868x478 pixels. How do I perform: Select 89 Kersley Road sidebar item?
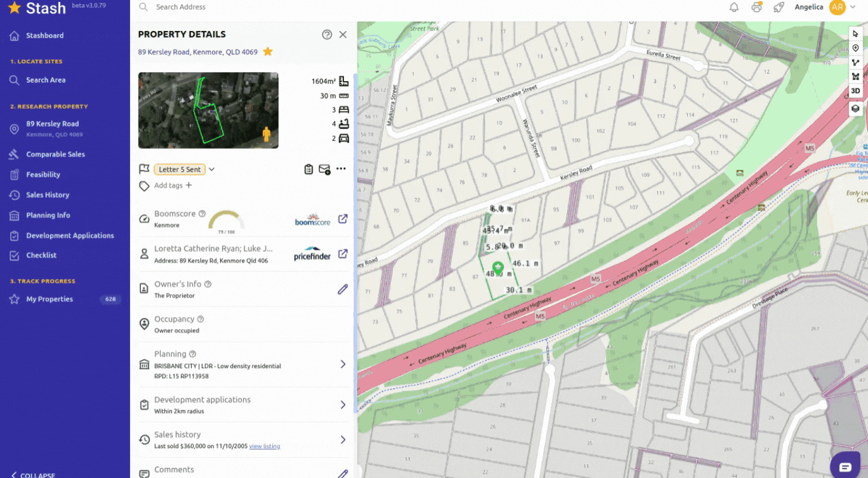pos(53,128)
